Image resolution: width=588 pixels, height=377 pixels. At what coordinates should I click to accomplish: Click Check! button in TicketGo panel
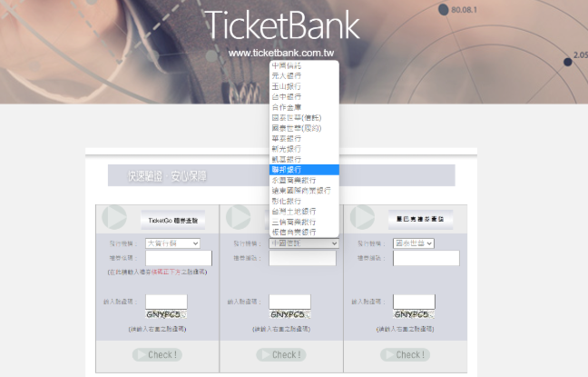coord(158,355)
